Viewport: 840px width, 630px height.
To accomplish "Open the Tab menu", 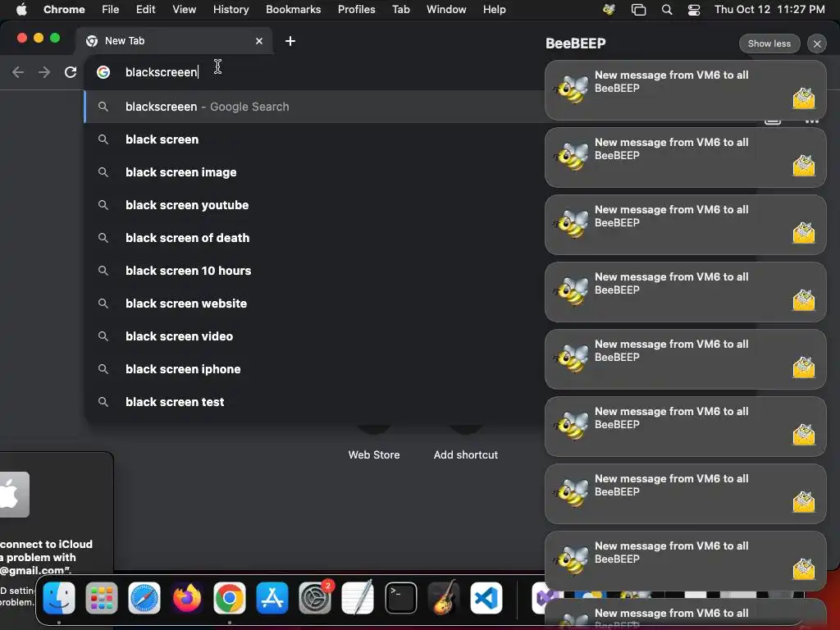I will click(x=400, y=9).
